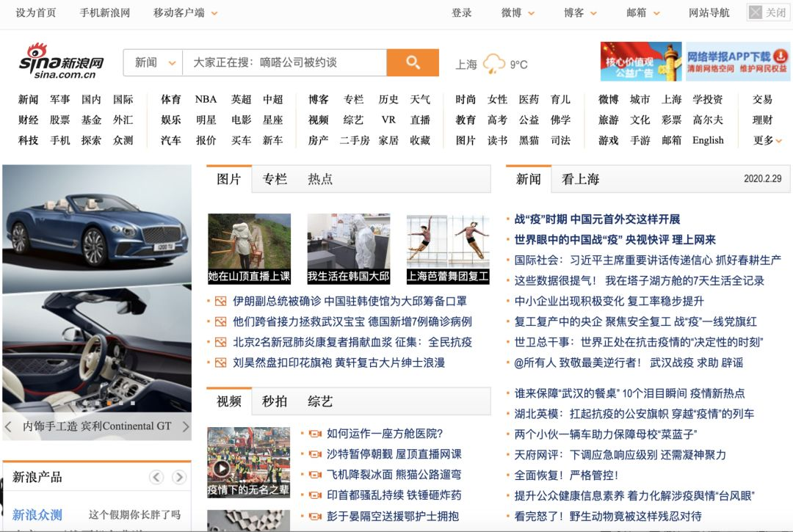This screenshot has width=793, height=532.
Task: Open headline 战"疫"时期 中国元首外交这样开展
Action: coord(597,219)
